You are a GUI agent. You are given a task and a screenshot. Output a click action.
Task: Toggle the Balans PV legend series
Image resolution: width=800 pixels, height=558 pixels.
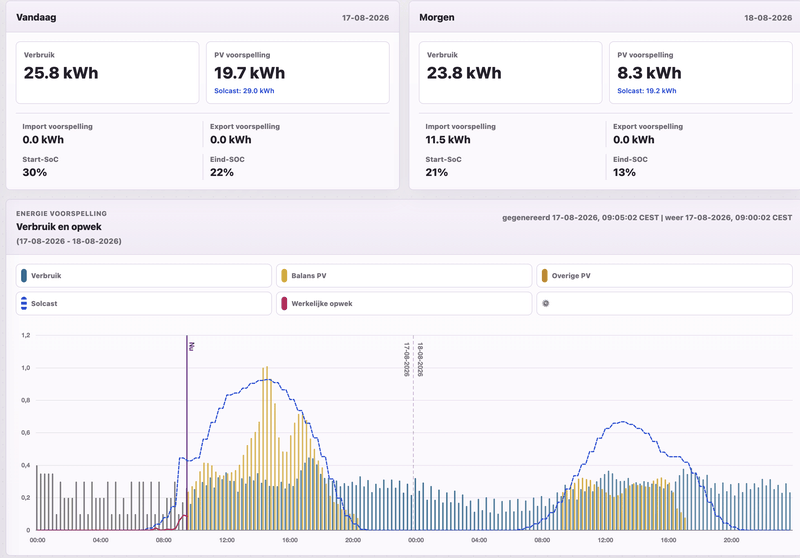click(404, 275)
